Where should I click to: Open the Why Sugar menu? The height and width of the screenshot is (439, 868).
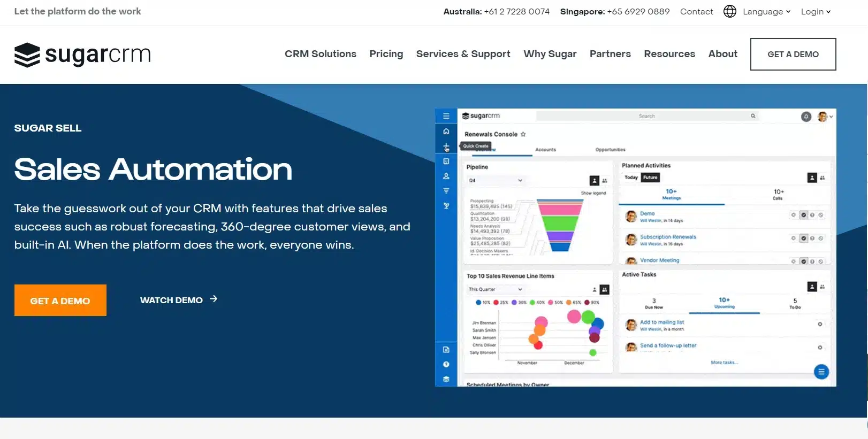point(550,54)
